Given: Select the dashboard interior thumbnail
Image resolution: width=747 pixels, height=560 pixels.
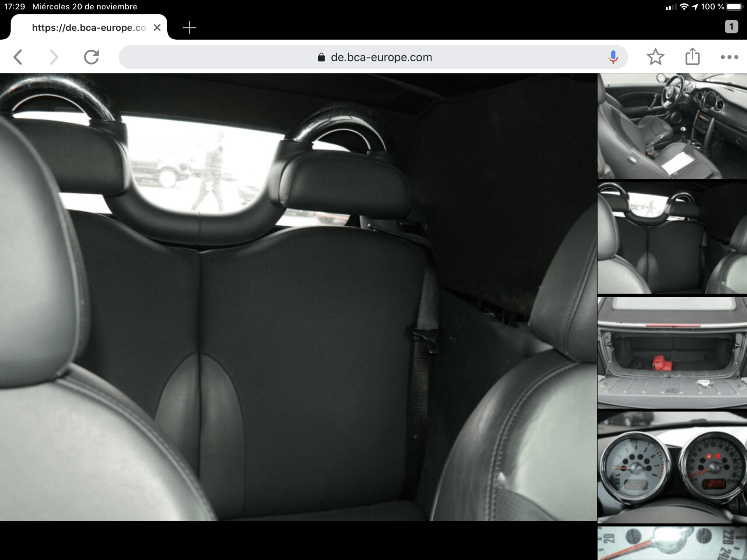Looking at the screenshot, I should click(x=672, y=126).
